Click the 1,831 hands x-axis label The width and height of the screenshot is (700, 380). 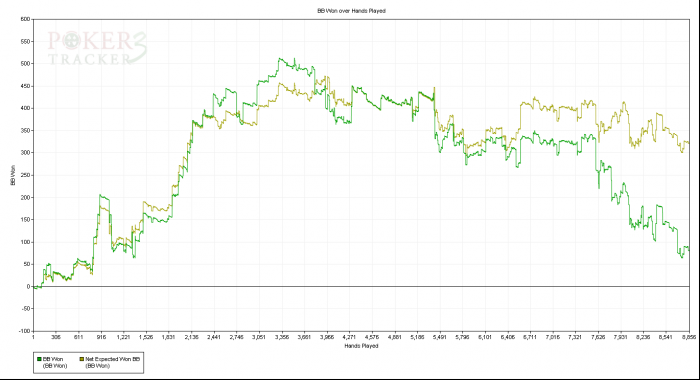pyautogui.click(x=168, y=337)
